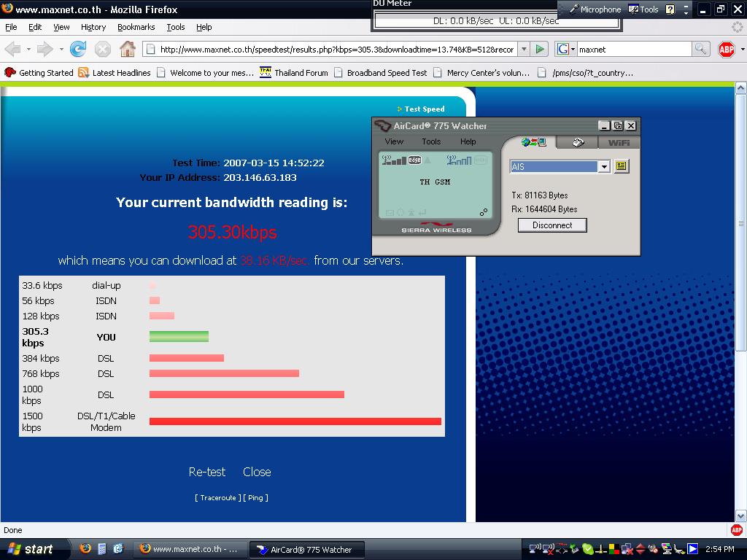Open Latest Headlines feed bookmark
This screenshot has width=747, height=560.
115,72
